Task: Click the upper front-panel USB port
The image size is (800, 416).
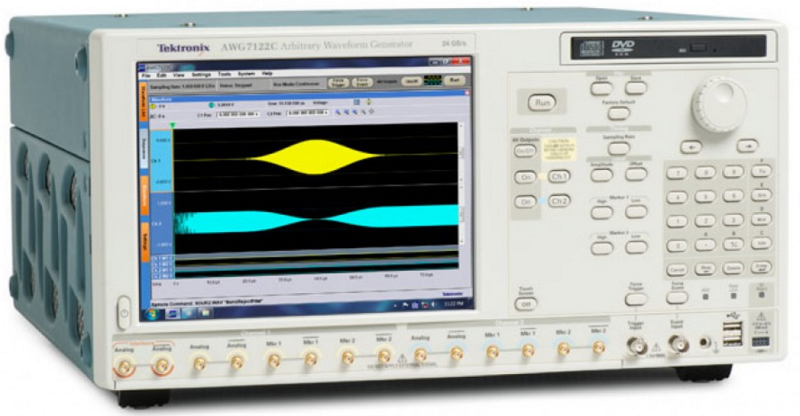Action: 732,327
